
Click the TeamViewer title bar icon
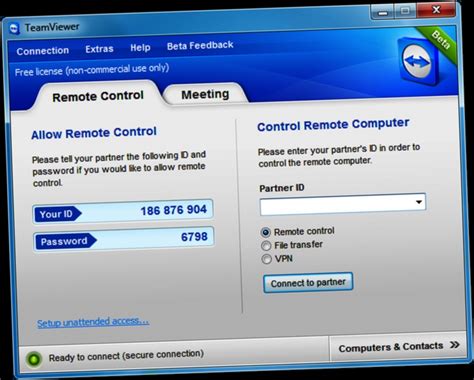(x=14, y=29)
